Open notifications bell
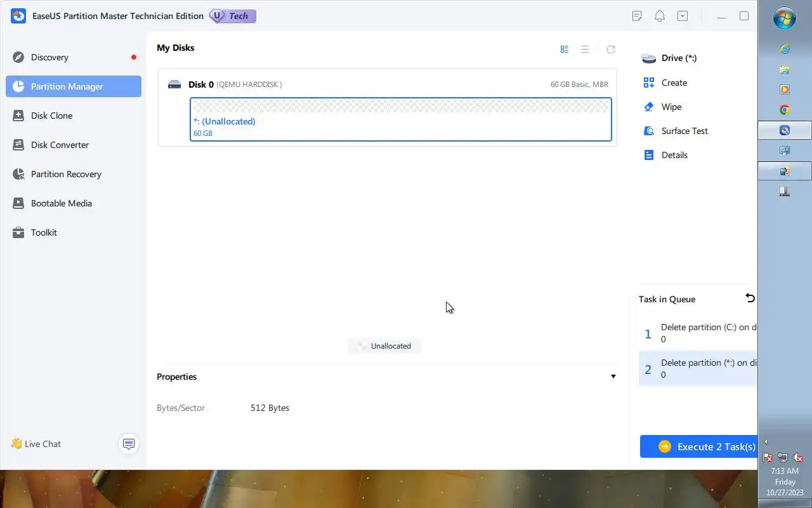The height and width of the screenshot is (508, 812). [660, 16]
